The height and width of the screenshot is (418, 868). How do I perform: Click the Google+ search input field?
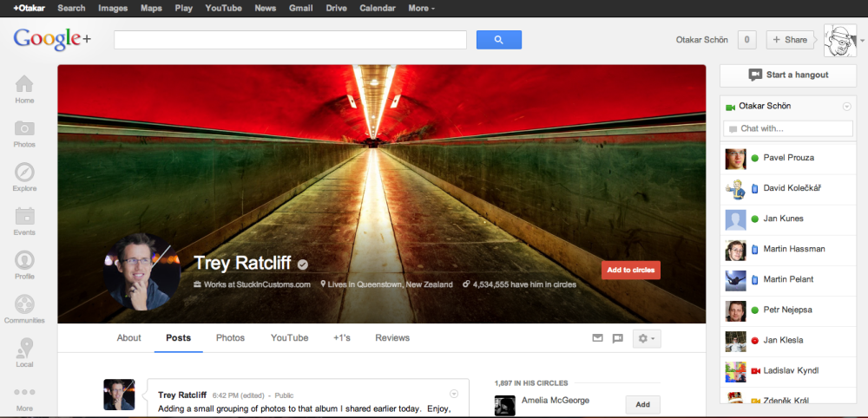(x=290, y=40)
